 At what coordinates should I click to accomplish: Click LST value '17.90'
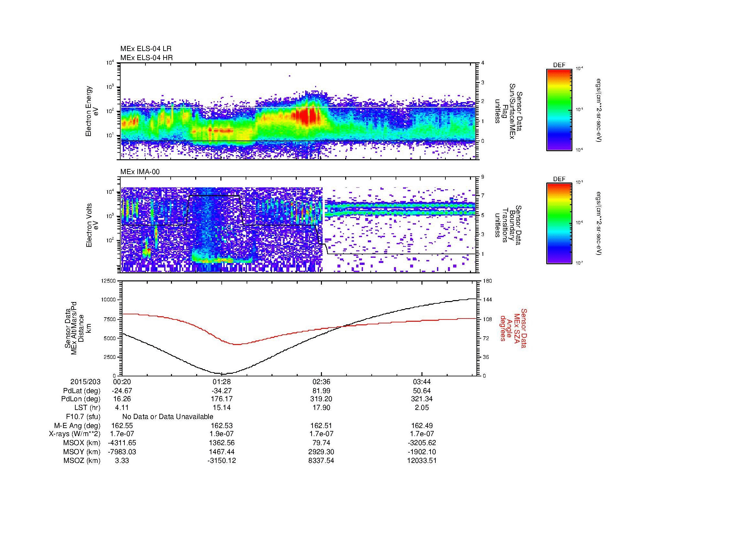pyautogui.click(x=321, y=408)
